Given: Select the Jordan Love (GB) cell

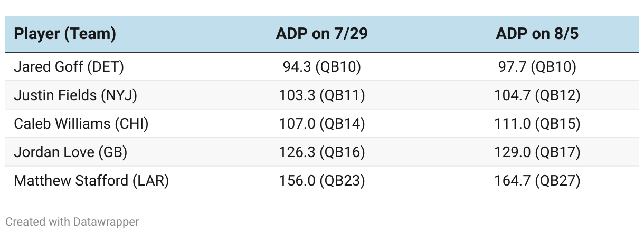Looking at the screenshot, I should pos(71,152).
